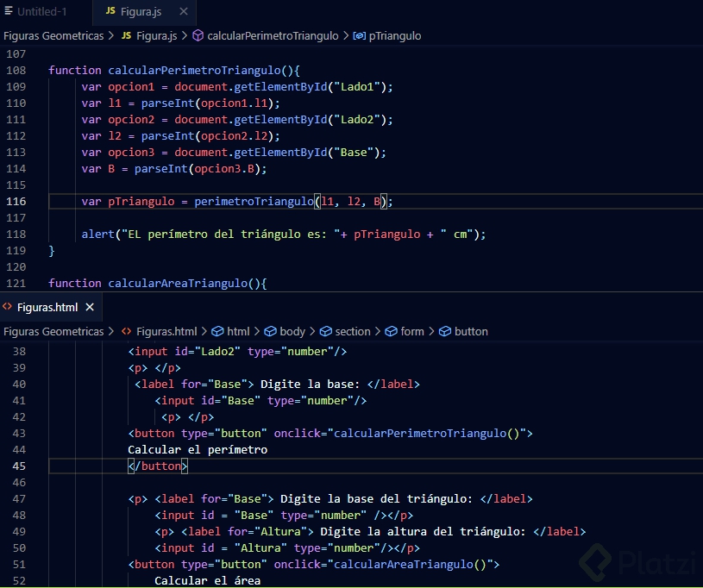This screenshot has width=703, height=588.
Task: Click the element icon beside body breadcrumb
Action: tap(270, 331)
